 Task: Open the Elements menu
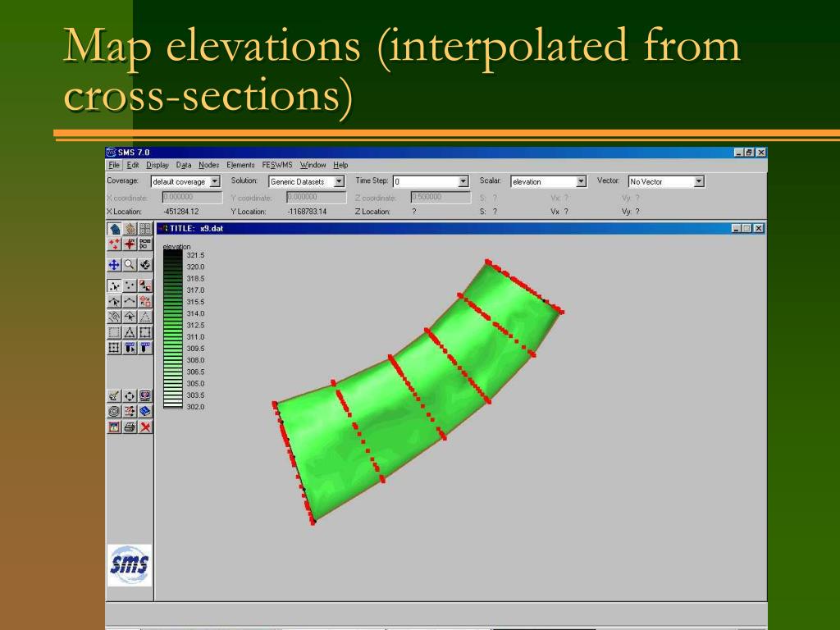(240, 165)
